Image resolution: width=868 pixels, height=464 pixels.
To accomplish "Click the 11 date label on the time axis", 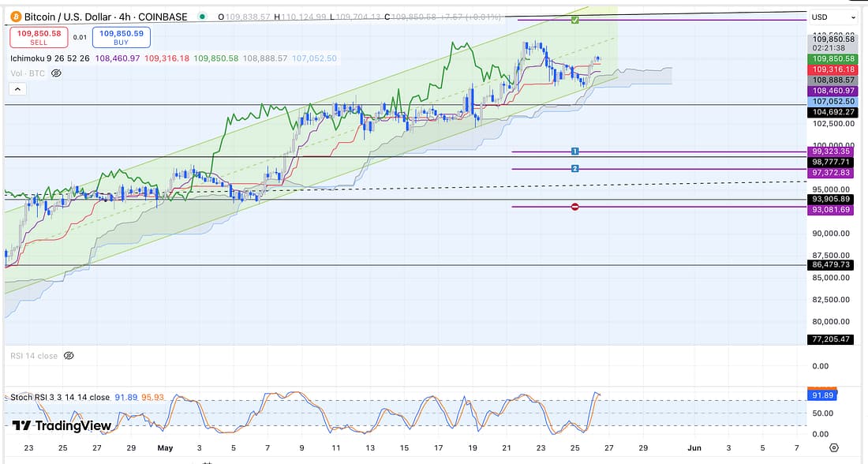I will (x=336, y=448).
